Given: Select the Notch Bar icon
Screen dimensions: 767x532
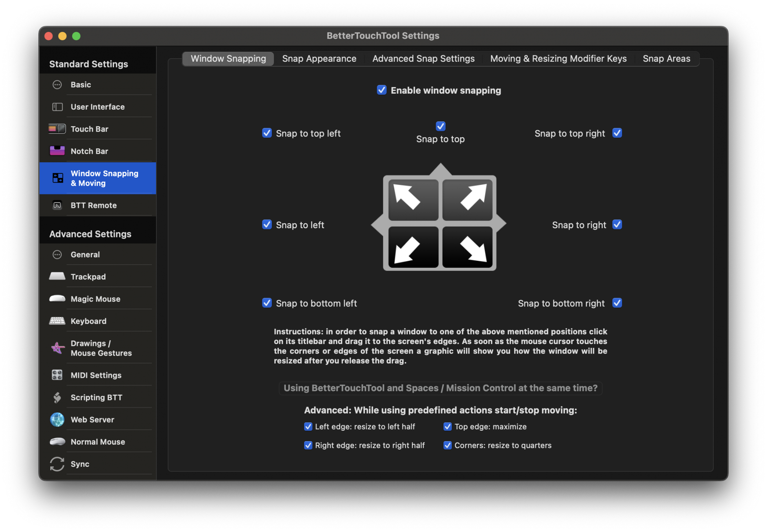Looking at the screenshot, I should tap(57, 151).
